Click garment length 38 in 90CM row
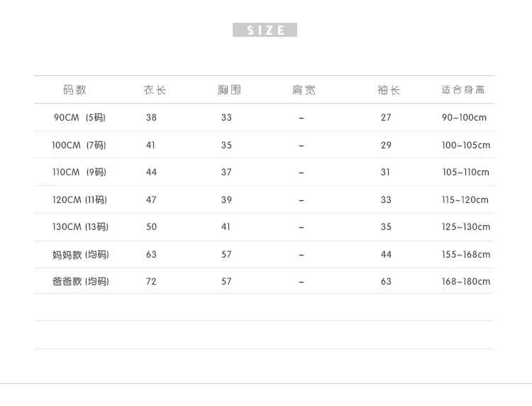532x406 pixels. click(151, 117)
